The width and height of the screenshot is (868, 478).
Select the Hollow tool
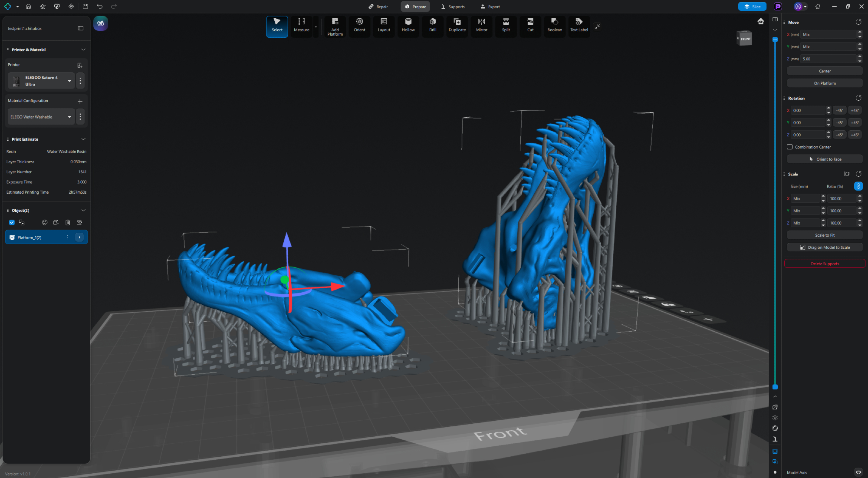click(x=408, y=25)
